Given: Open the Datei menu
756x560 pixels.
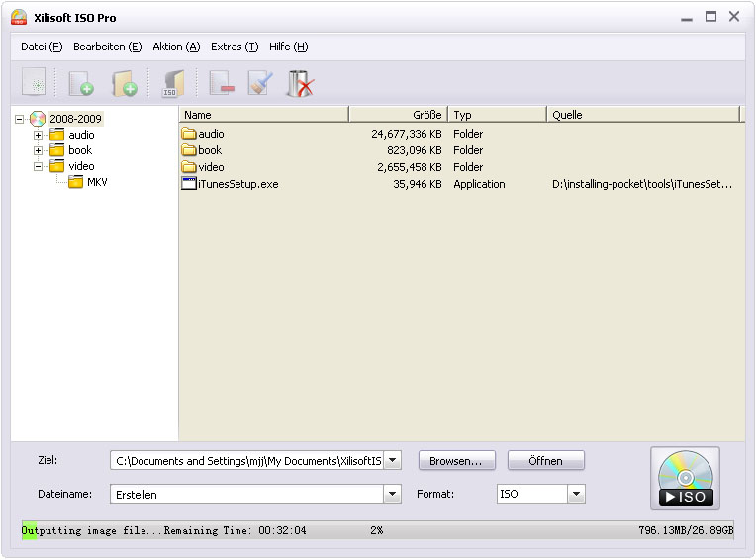Looking at the screenshot, I should (42, 47).
